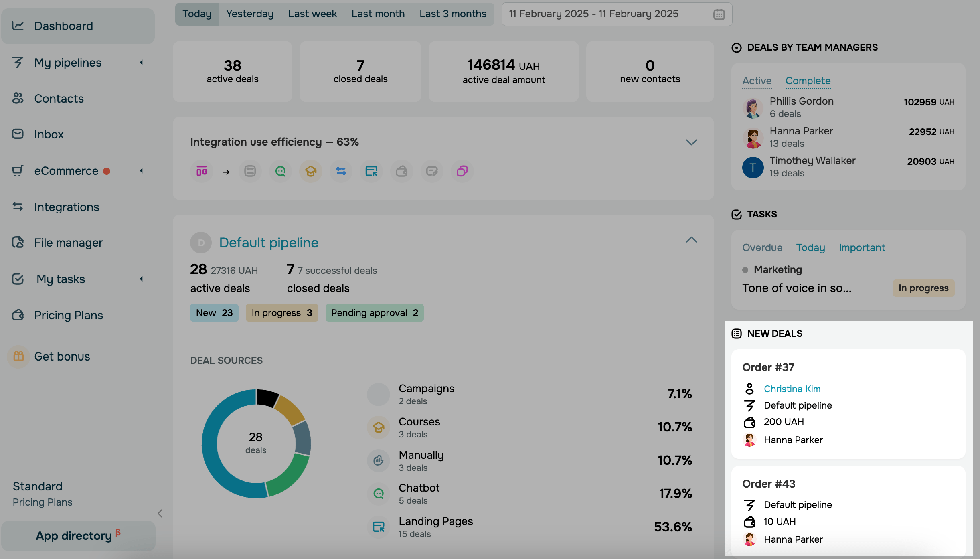Click the calendar icon in date range field
The height and width of the screenshot is (559, 980).
(719, 14)
